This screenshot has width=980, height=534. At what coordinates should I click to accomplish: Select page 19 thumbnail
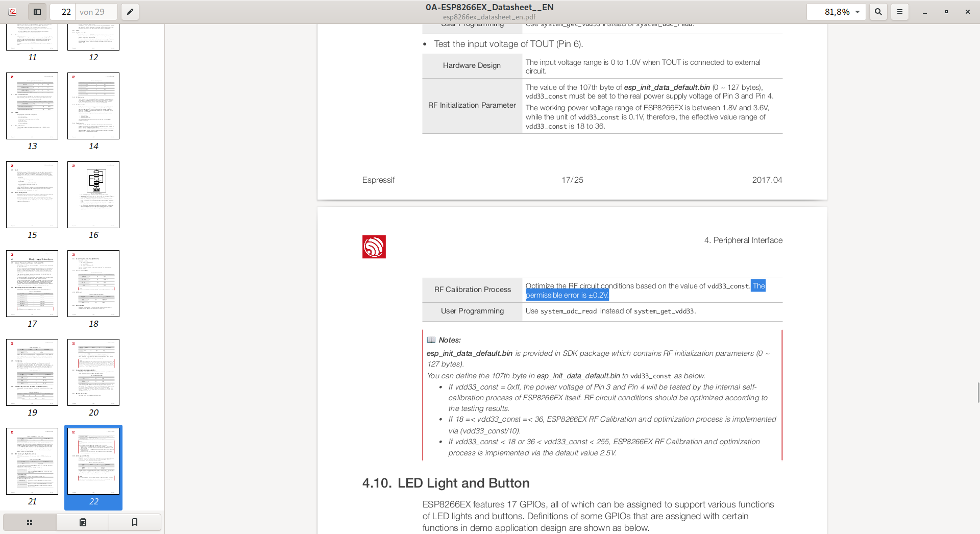[32, 372]
